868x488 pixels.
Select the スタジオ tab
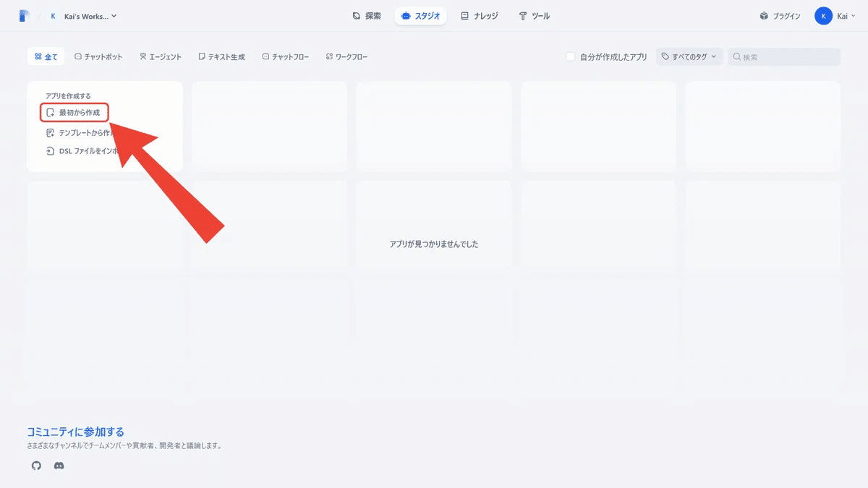point(420,16)
